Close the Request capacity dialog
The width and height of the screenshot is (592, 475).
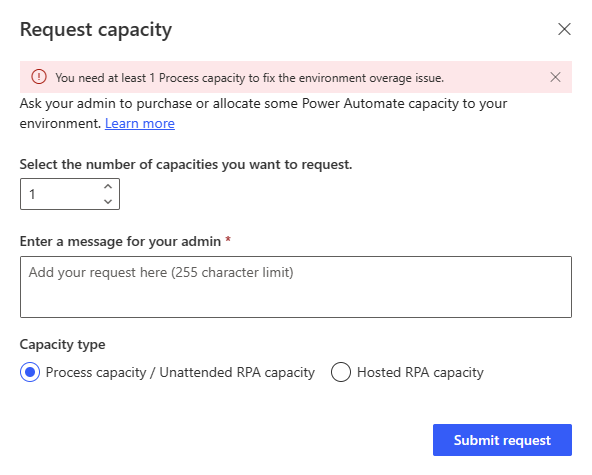click(x=564, y=29)
